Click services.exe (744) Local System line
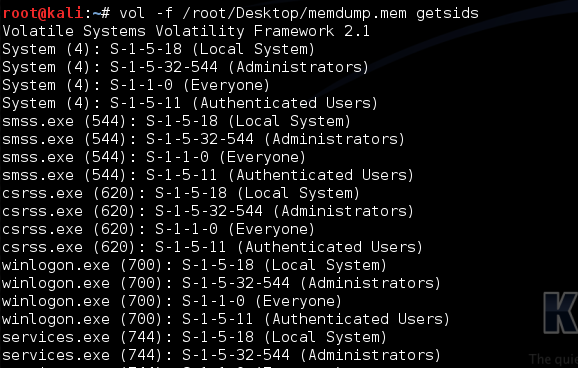578x368 pixels. (194, 337)
